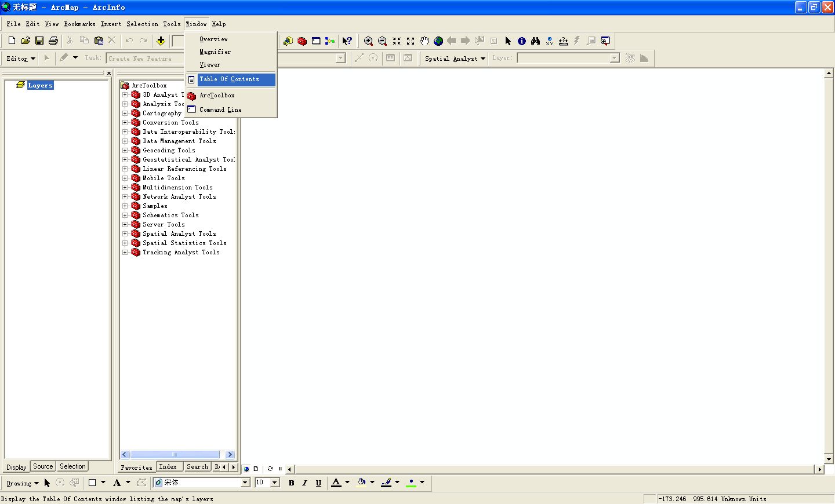Open a map document with the Open icon
The width and height of the screenshot is (835, 504).
click(26, 41)
